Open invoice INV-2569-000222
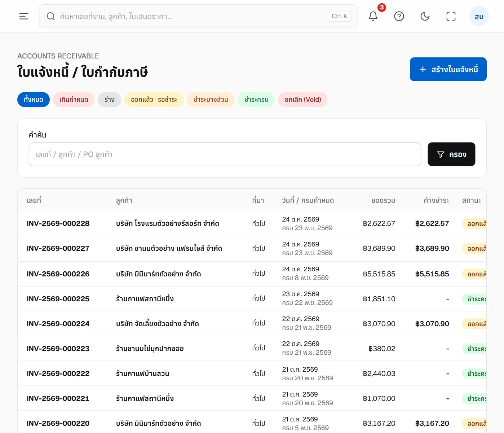 (58, 373)
